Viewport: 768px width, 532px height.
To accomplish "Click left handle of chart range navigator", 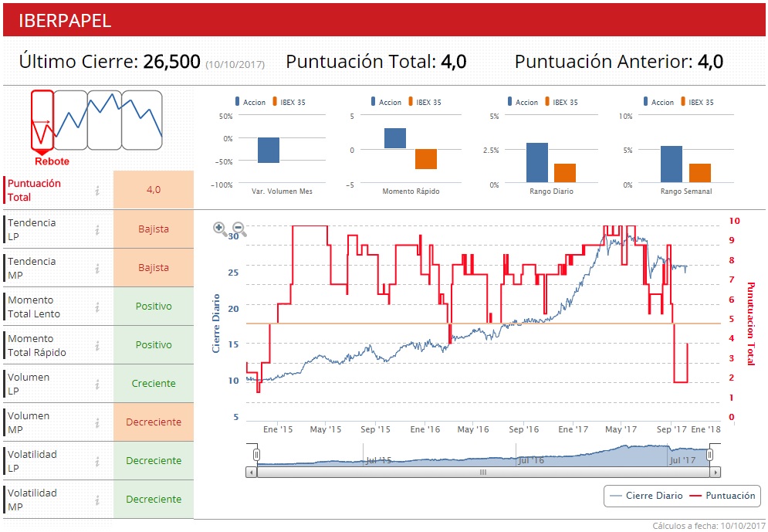I will [x=256, y=455].
